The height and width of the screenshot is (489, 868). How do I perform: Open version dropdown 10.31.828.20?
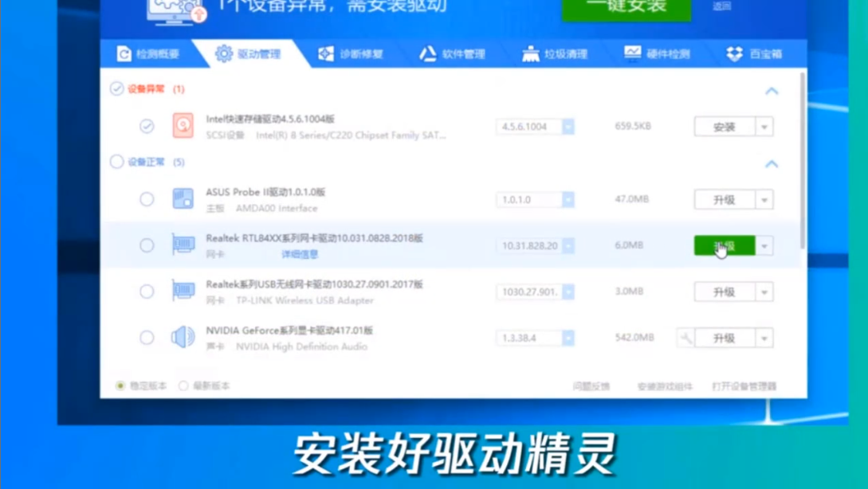point(568,245)
